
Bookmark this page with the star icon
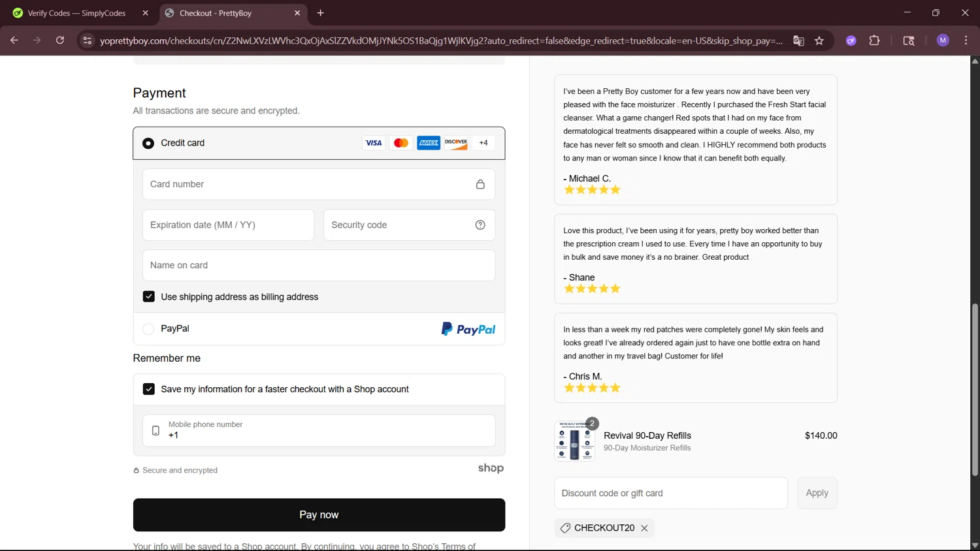pos(819,40)
